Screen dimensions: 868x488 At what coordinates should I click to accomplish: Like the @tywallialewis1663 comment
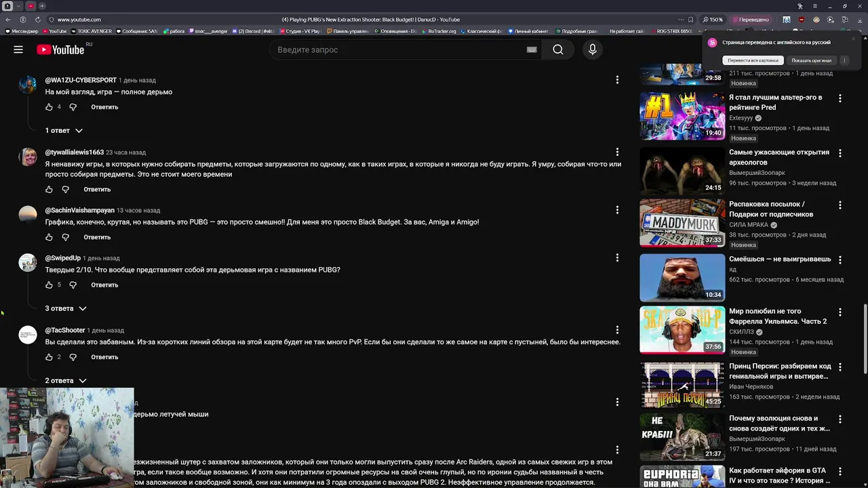[x=49, y=190]
